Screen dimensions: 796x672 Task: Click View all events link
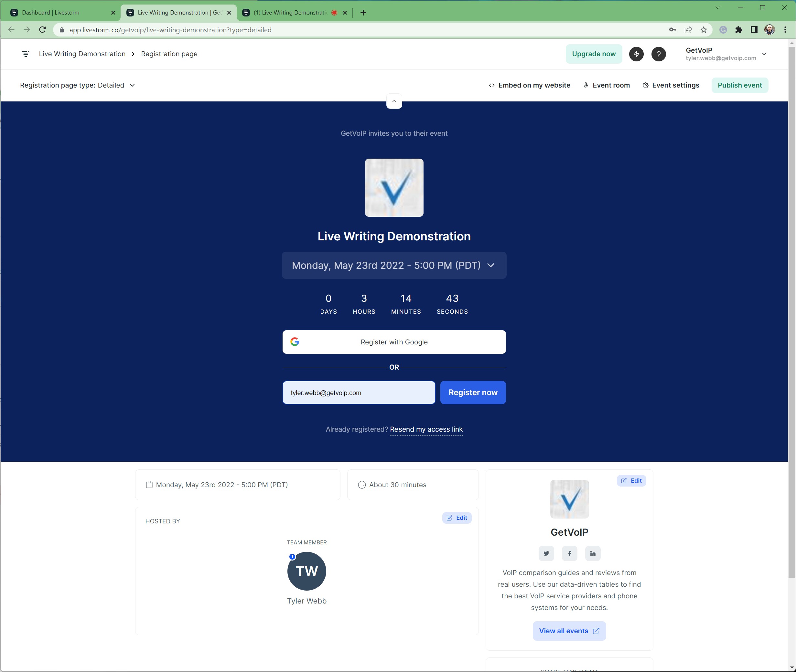click(x=569, y=631)
